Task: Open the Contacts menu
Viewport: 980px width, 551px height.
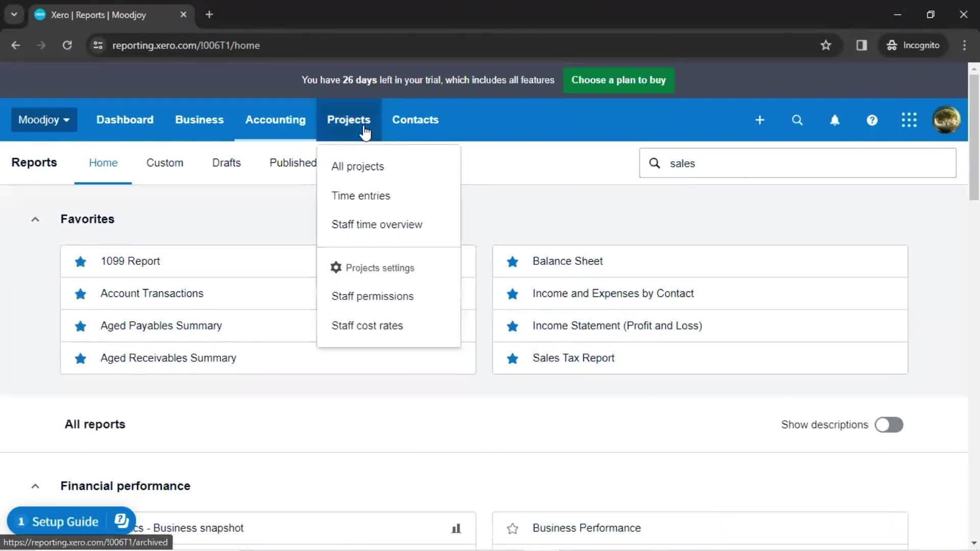Action: pyautogui.click(x=415, y=120)
